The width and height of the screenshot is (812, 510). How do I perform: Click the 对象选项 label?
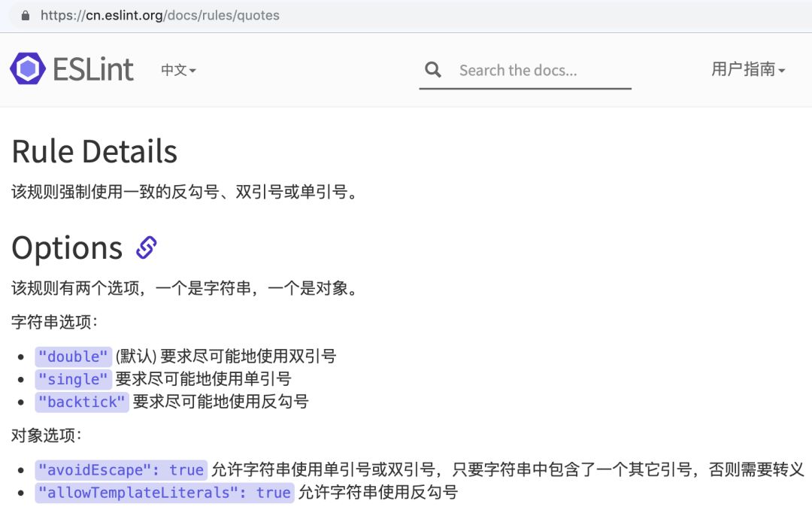47,435
